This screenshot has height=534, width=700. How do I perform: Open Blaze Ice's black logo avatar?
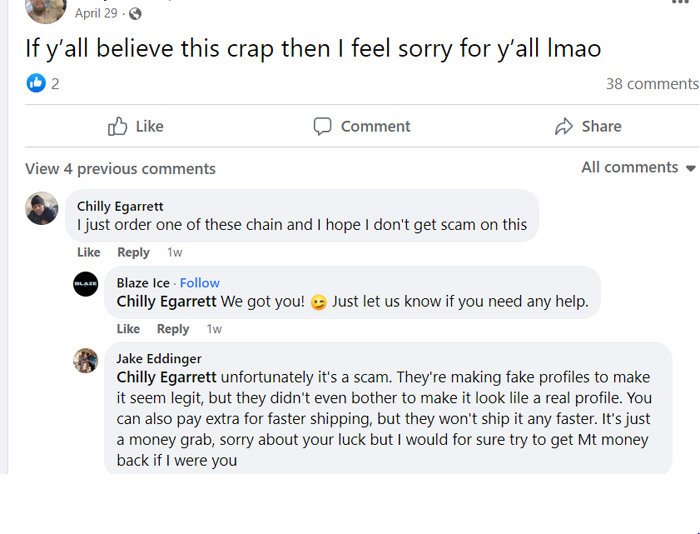tap(86, 284)
